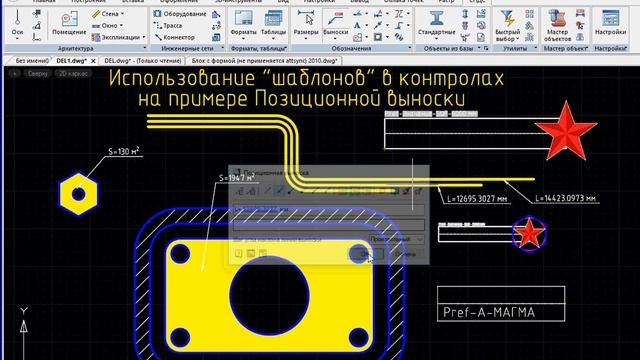Open the Таблицы tables tool
This screenshot has width=640, height=360.
tap(273, 24)
